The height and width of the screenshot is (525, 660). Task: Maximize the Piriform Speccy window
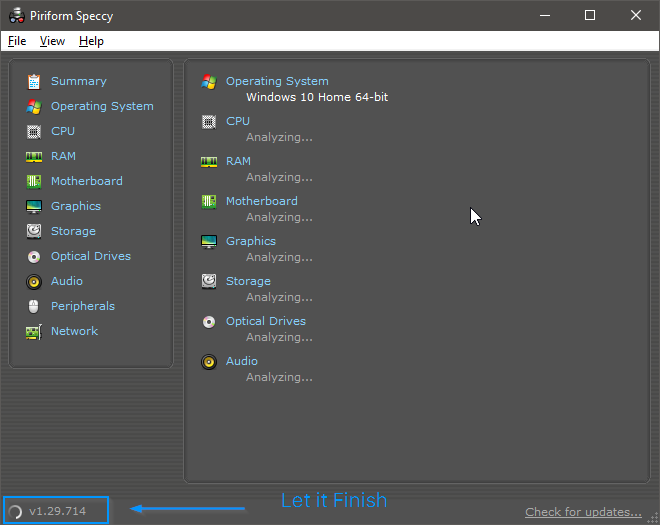tap(590, 16)
